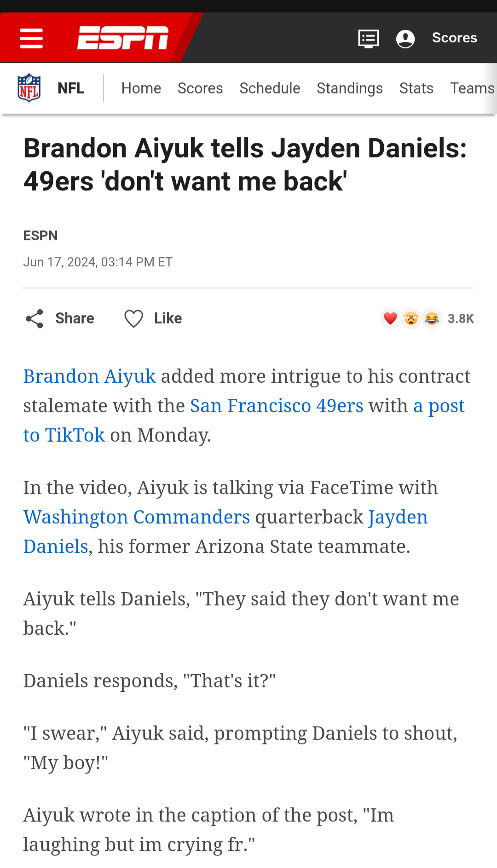Open the NFL Schedule tab
Image resolution: width=497 pixels, height=868 pixels.
pyautogui.click(x=270, y=88)
